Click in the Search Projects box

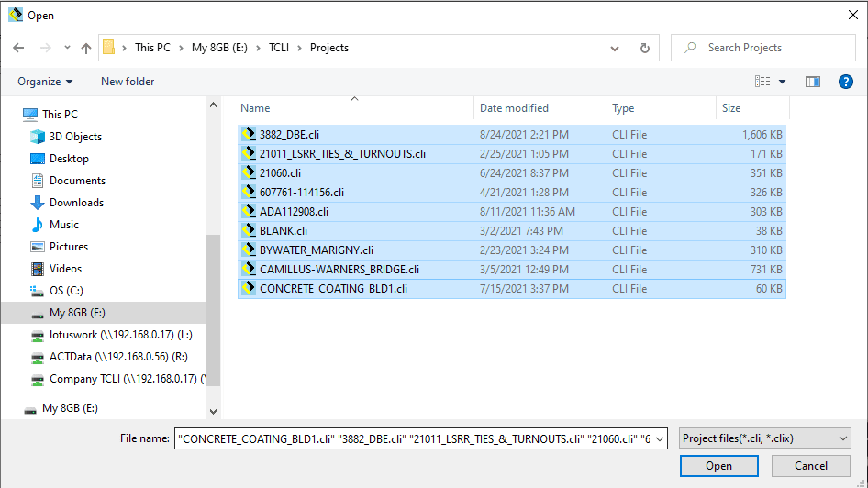pyautogui.click(x=762, y=48)
